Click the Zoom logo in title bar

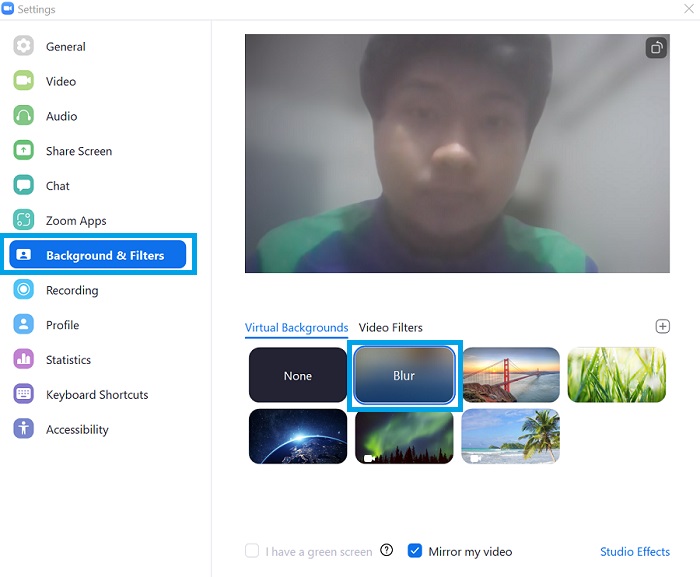point(8,8)
